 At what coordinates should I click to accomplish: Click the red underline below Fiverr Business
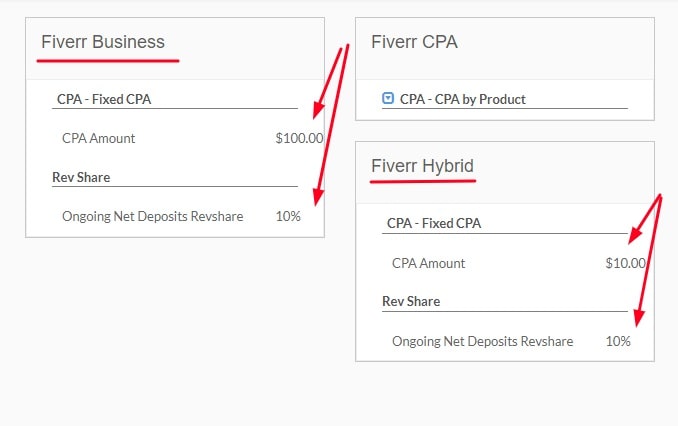click(108, 61)
